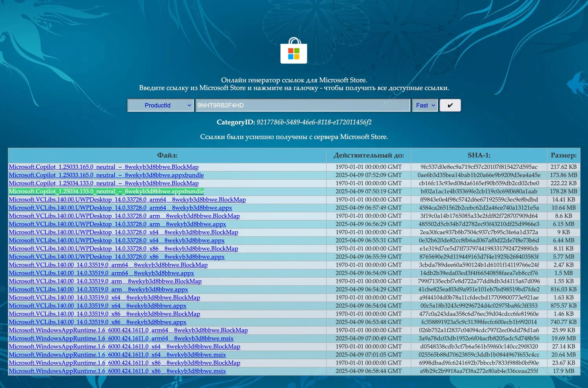Click expiry date 2025-04-09 06:57:49 GMT
The height and width of the screenshot is (388, 588).
(369, 208)
